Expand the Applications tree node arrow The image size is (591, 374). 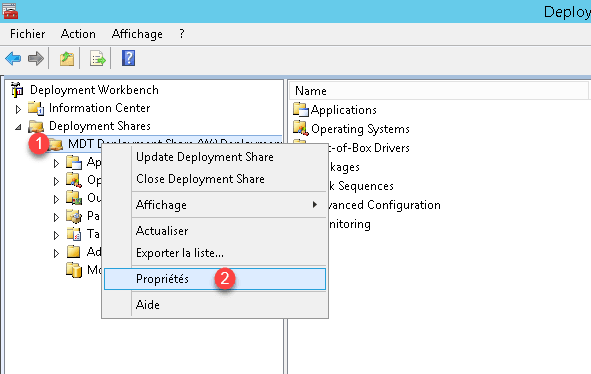[x=56, y=163]
